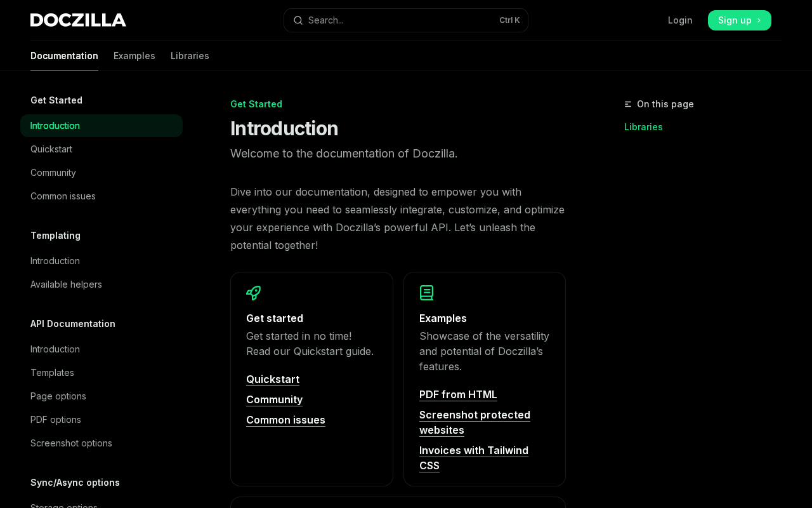Click the magnifier icon in search bar
Viewport: 812px width, 508px height.
[298, 20]
